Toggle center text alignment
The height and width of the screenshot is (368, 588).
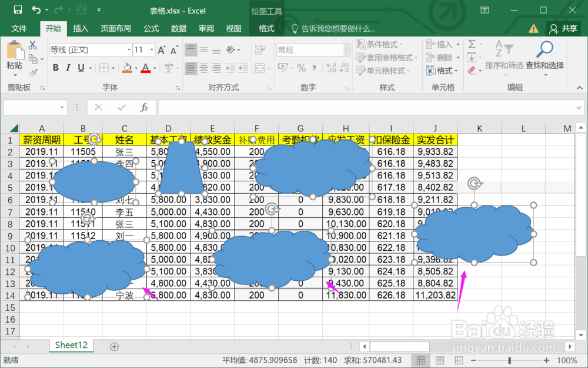pos(203,68)
